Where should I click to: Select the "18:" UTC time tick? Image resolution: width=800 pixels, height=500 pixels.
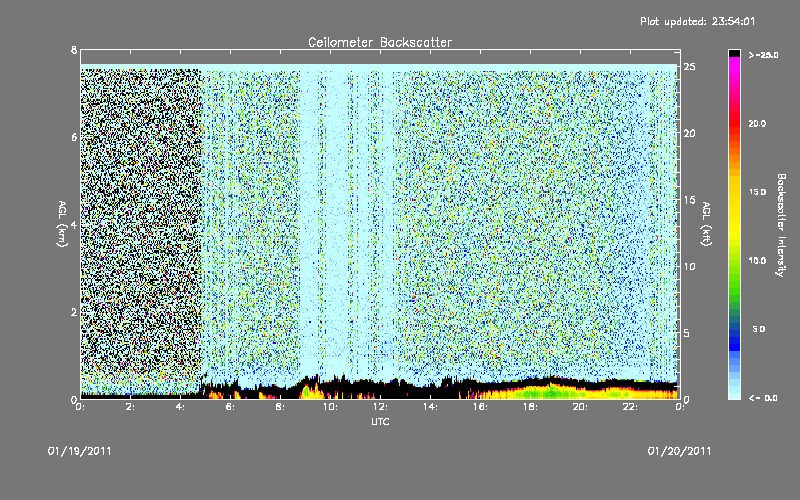point(530,407)
